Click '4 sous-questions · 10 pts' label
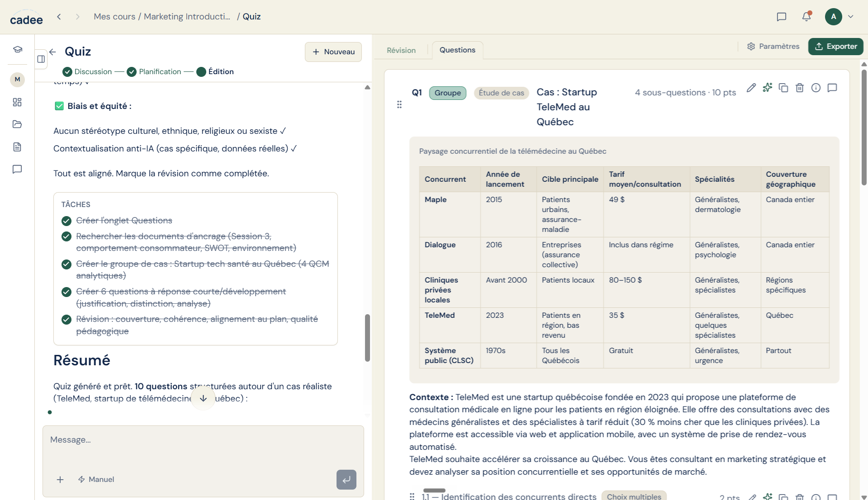The height and width of the screenshot is (500, 868). pos(685,93)
